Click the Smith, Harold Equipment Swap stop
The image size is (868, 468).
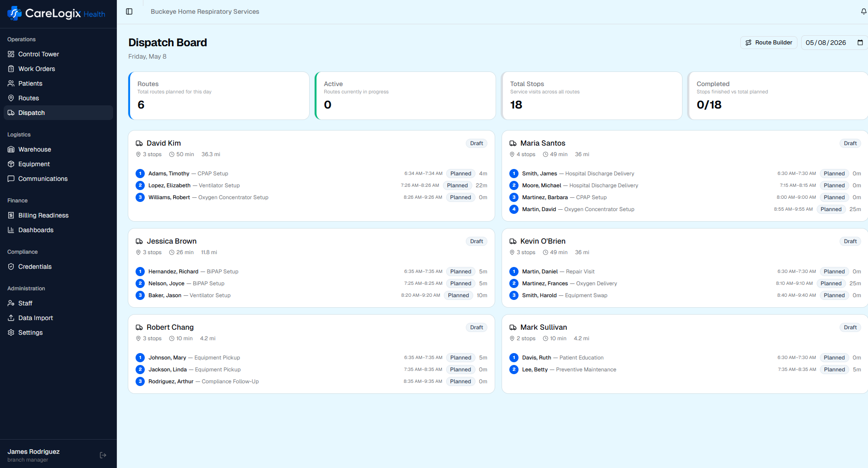pyautogui.click(x=685, y=295)
